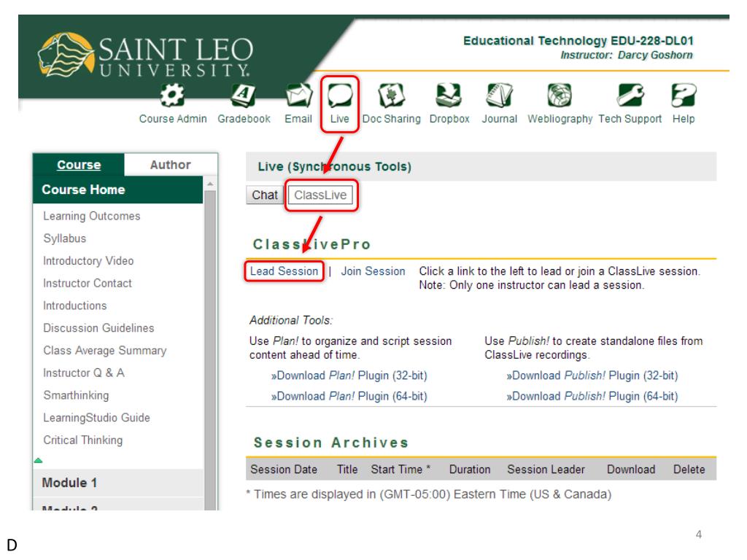This screenshot has width=747, height=560.
Task: Click sidebar scrollbar up arrow
Action: tap(210, 184)
